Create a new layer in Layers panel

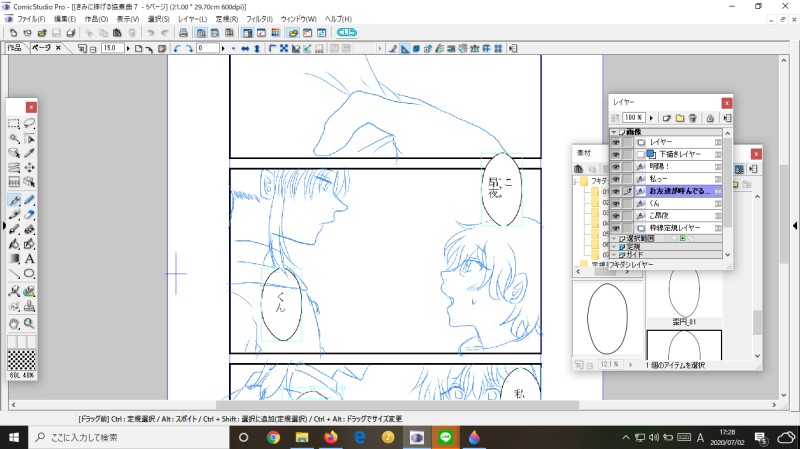tap(666, 118)
